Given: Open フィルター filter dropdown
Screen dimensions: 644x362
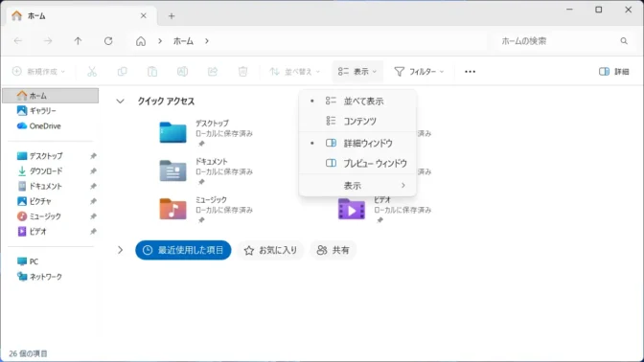Looking at the screenshot, I should (420, 72).
